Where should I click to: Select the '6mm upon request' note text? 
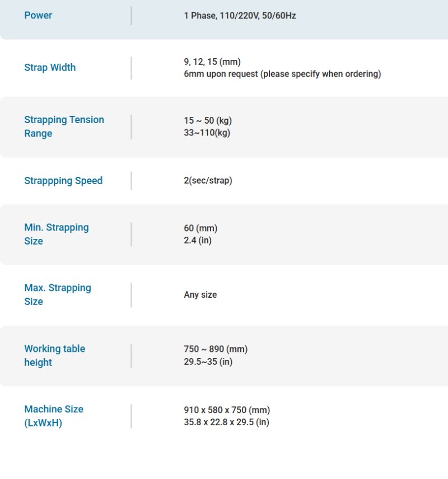pos(282,74)
